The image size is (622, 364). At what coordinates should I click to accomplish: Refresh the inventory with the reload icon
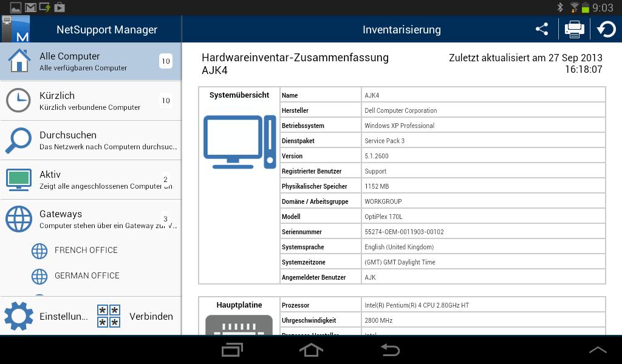[x=607, y=29]
